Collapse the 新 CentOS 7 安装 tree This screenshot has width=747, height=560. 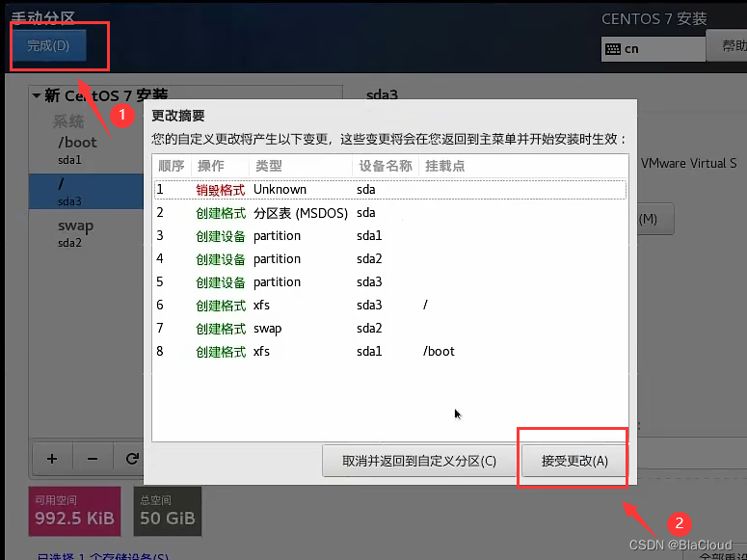click(37, 95)
